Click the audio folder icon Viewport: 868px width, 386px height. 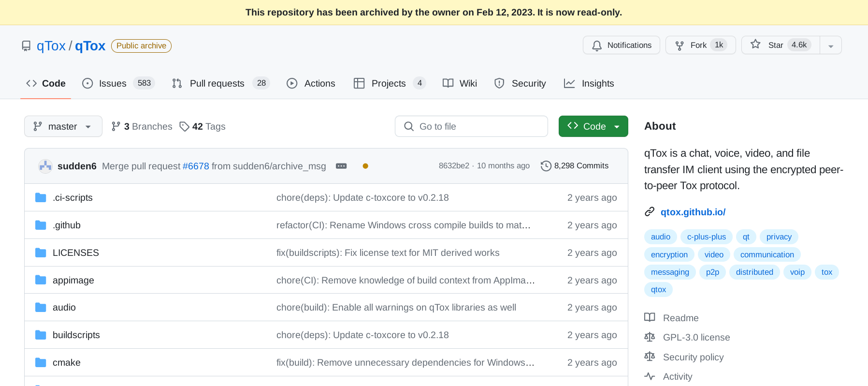41,307
